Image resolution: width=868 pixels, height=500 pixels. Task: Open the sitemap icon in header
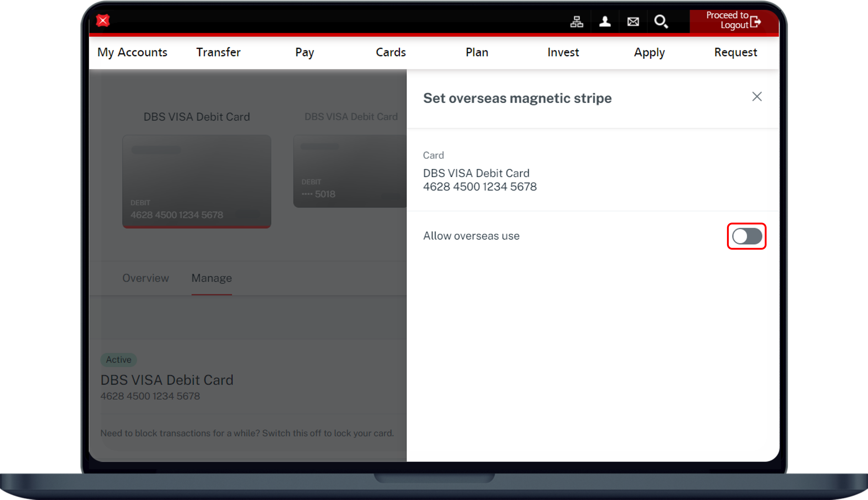click(576, 22)
